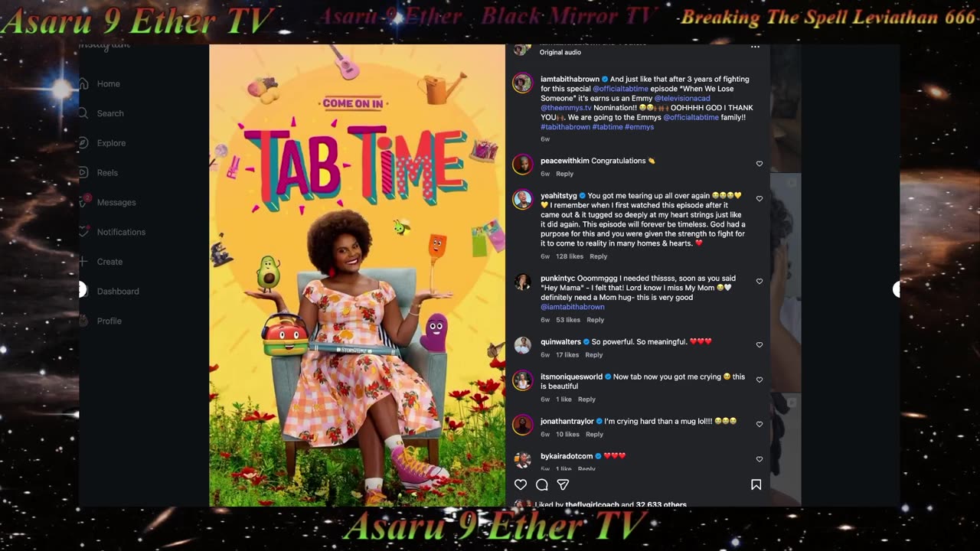Click the Create plus icon
This screenshot has width=980, height=551.
(83, 262)
